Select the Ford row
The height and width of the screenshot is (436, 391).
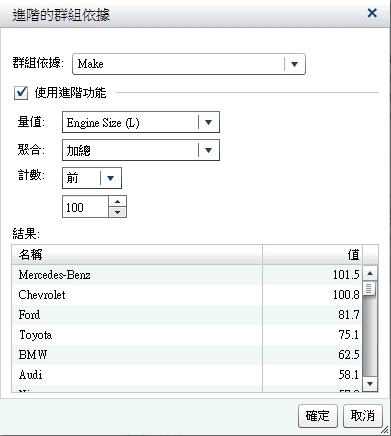coord(187,315)
